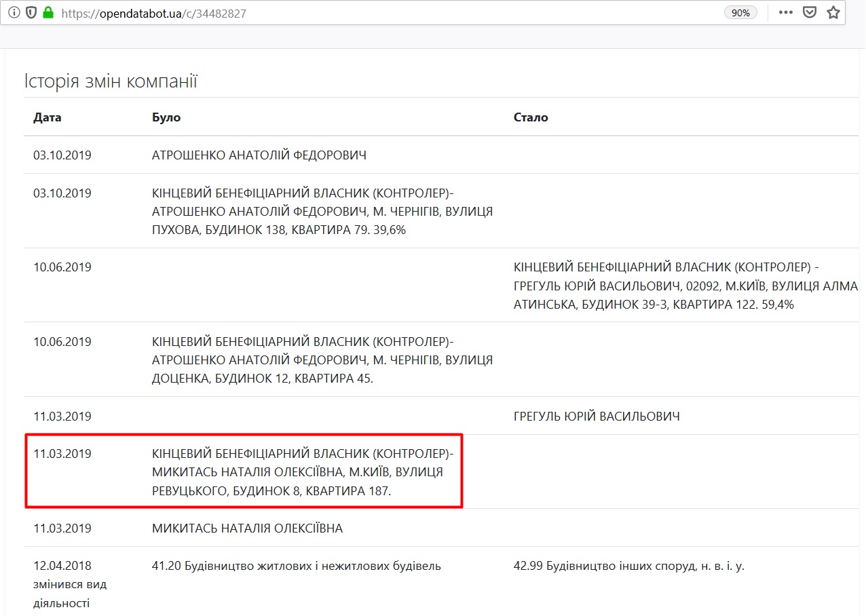This screenshot has height=616, width=866.
Task: Click the "Стало" column header
Action: point(531,117)
